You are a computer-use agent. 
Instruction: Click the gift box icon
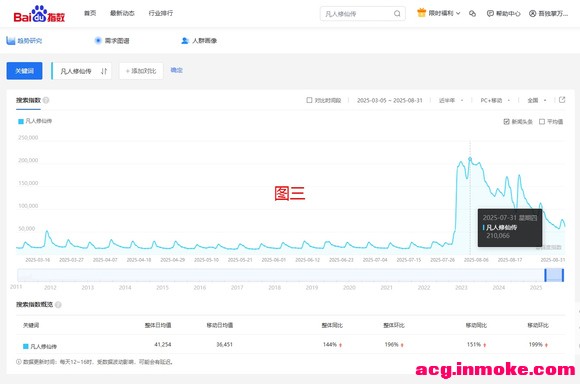421,13
